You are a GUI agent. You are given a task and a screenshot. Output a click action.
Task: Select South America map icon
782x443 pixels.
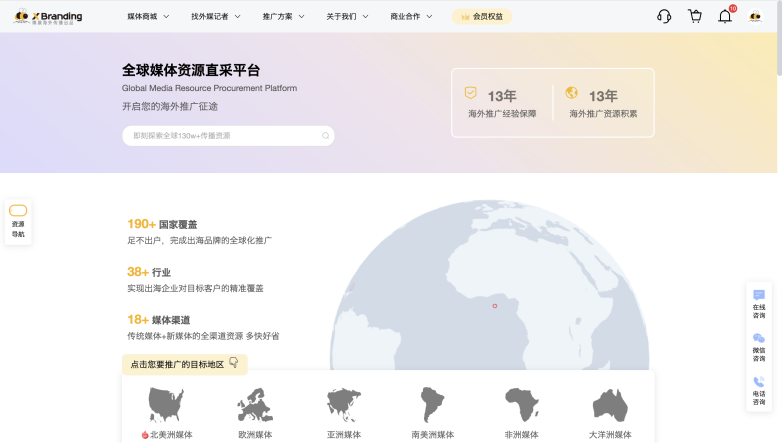pyautogui.click(x=432, y=405)
